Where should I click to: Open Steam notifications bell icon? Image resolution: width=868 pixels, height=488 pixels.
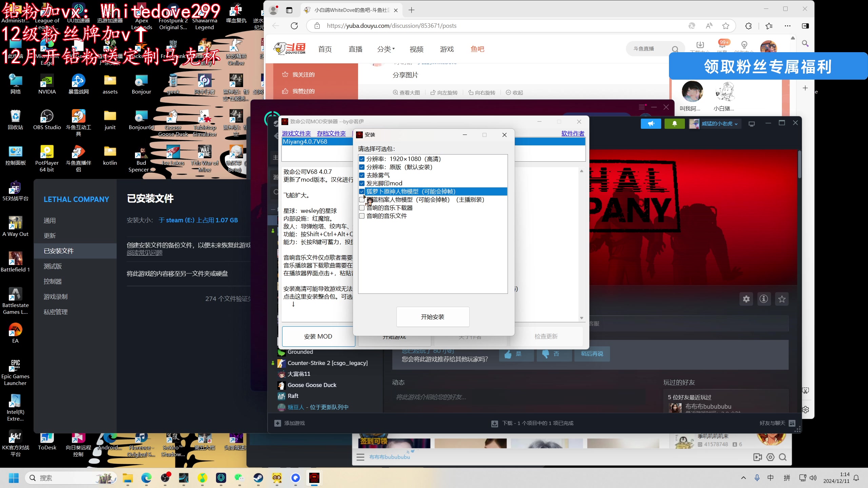click(674, 124)
